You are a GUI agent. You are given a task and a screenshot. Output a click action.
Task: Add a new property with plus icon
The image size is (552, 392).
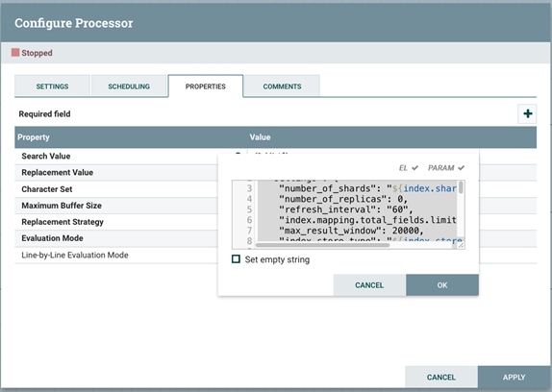coord(527,113)
